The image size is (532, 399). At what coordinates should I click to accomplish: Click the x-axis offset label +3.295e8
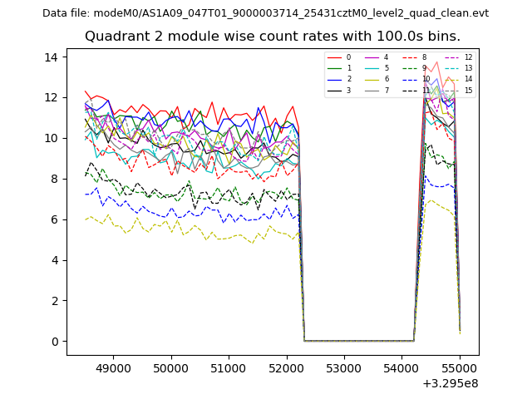450,383
